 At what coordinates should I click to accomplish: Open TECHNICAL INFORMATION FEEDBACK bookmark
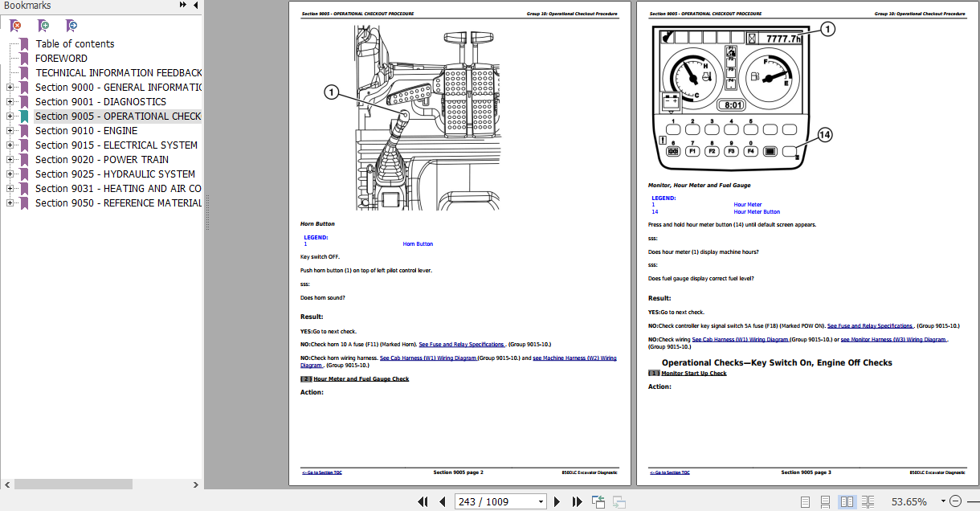pos(118,73)
